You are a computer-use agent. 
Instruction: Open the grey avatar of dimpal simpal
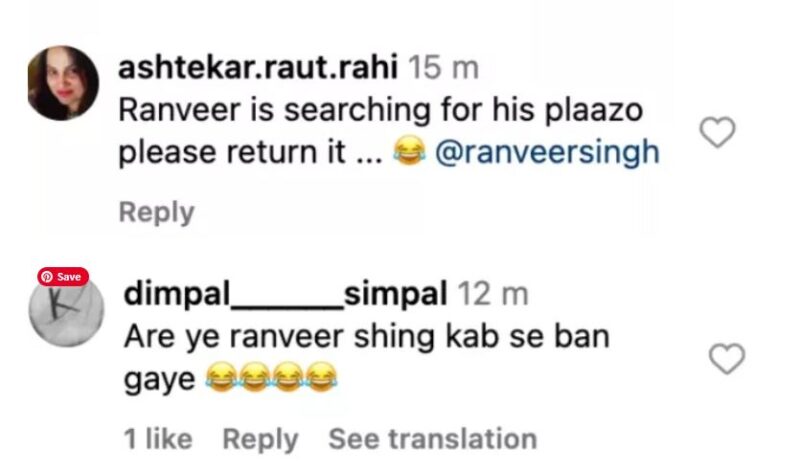66,311
